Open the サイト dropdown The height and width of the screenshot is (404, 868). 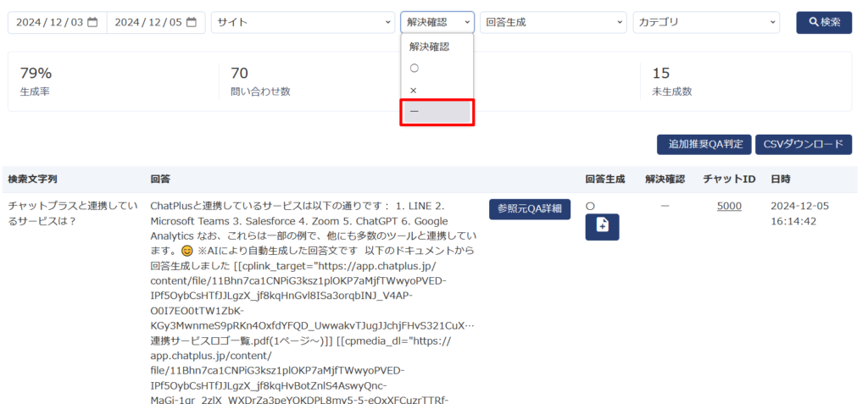[x=303, y=23]
